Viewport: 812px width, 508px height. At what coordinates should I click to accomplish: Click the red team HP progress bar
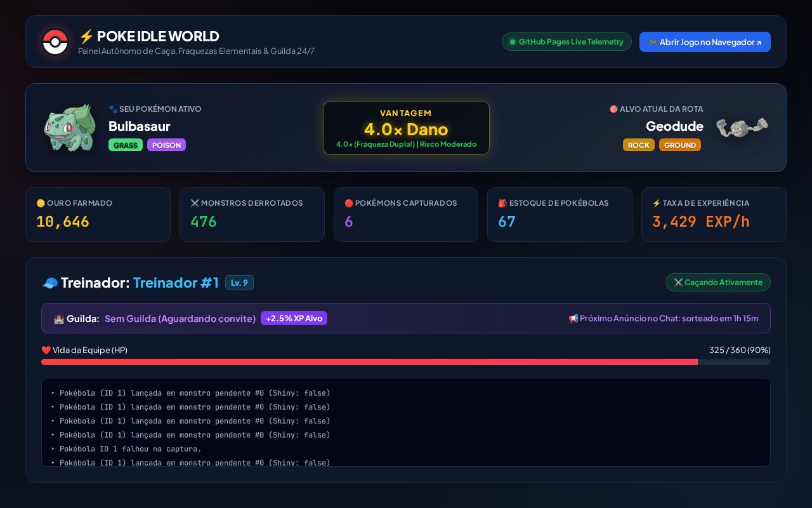pos(406,362)
